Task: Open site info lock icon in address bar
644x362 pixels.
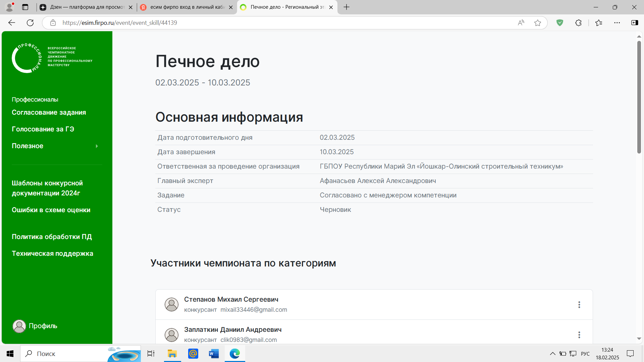Action: pyautogui.click(x=53, y=22)
